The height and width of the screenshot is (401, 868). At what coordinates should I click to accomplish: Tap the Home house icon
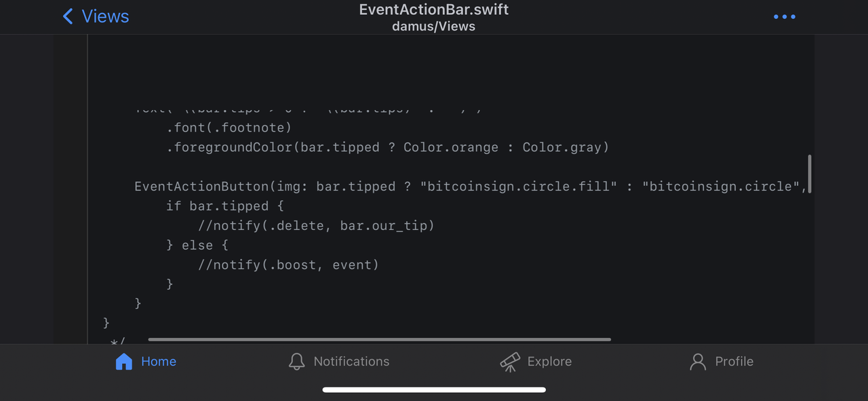tap(124, 362)
